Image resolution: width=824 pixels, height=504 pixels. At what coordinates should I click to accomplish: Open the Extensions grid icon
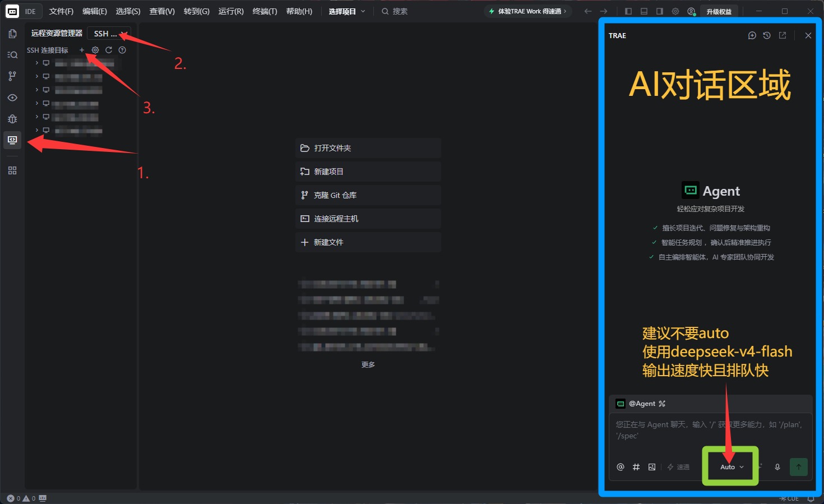[x=12, y=170]
